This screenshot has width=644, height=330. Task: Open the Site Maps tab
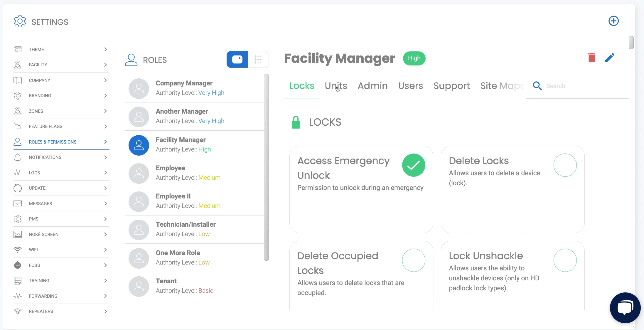(x=502, y=86)
